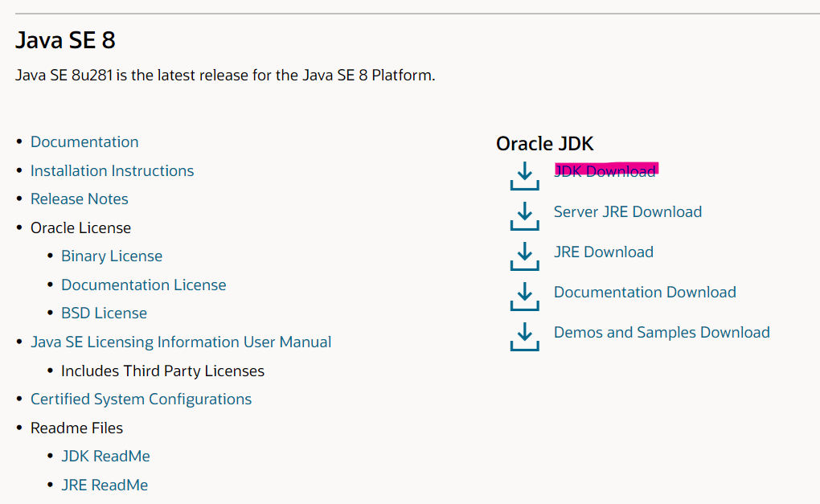Open the Documentation link in the list
820x504 pixels.
(x=84, y=141)
